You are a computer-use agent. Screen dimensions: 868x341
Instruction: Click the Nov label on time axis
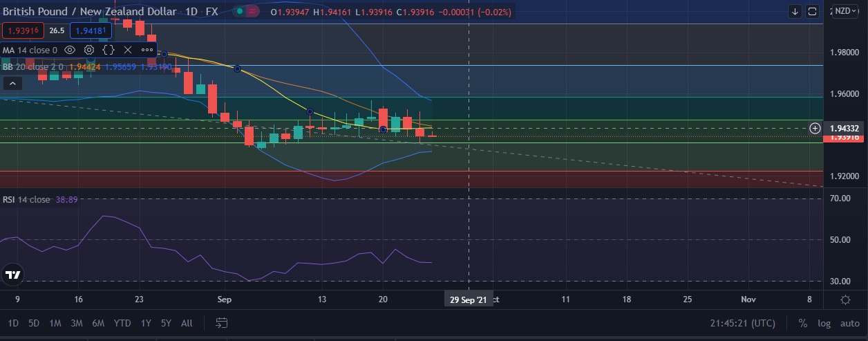[x=748, y=299]
